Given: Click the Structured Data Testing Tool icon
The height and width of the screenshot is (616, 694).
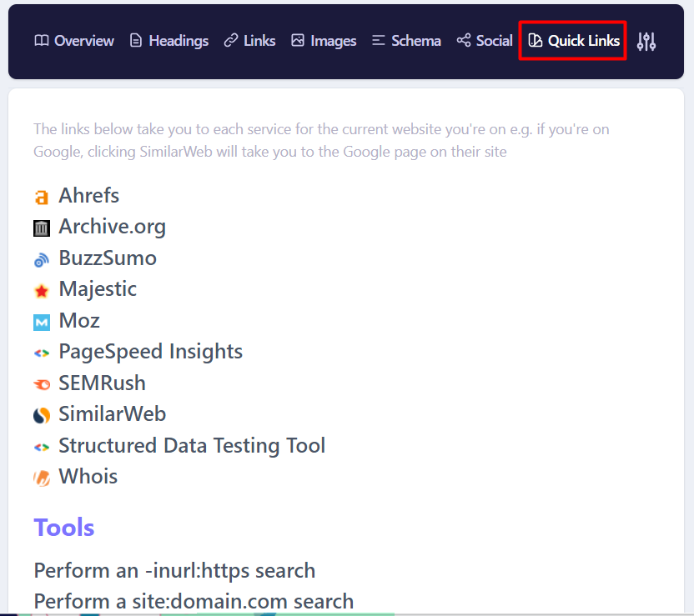Looking at the screenshot, I should pos(42,447).
